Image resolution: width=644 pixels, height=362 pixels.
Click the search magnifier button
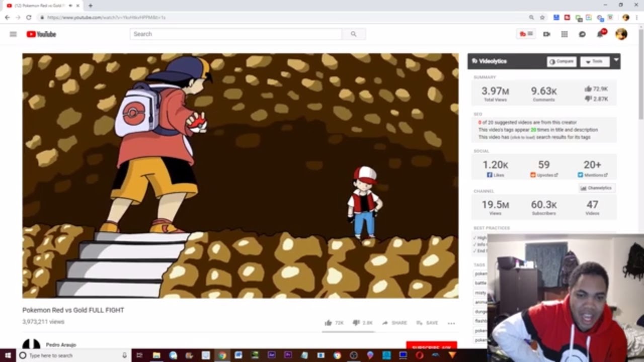[354, 34]
